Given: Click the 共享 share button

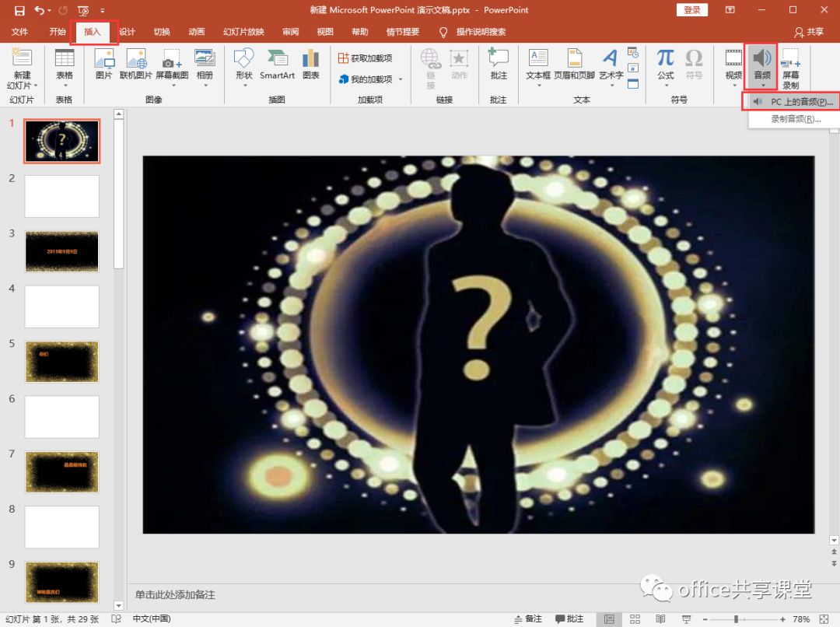Looking at the screenshot, I should [x=809, y=32].
